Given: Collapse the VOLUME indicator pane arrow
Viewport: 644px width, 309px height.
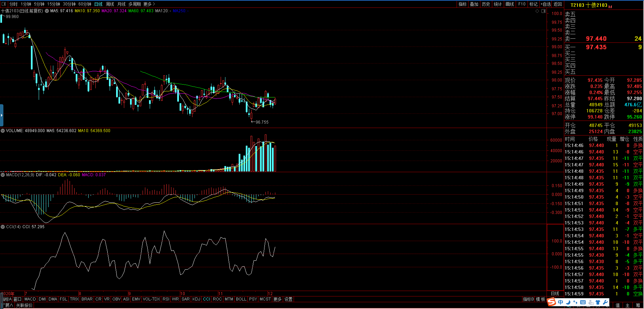Looking at the screenshot, I should click(3, 131).
